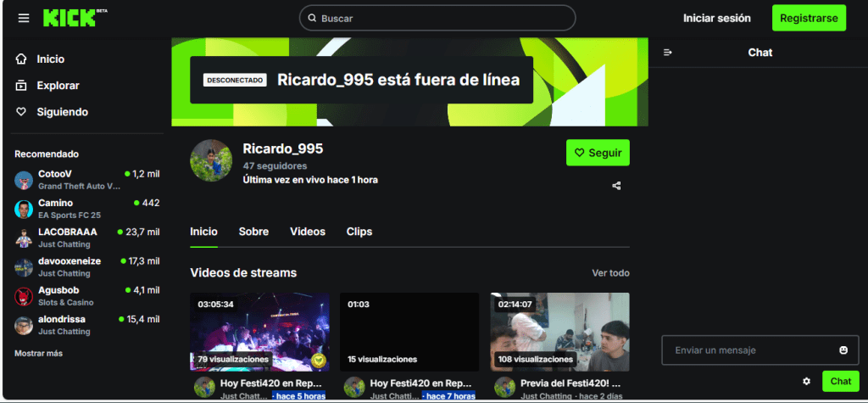The image size is (868, 403).
Task: Open Camino channel name in recommended
Action: point(55,203)
